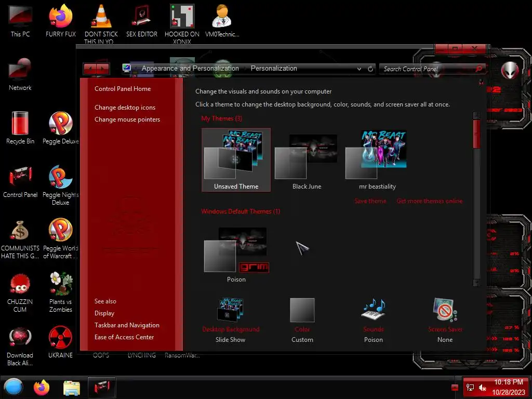Click the network tray icon
This screenshot has width=532, height=399.
(x=470, y=388)
